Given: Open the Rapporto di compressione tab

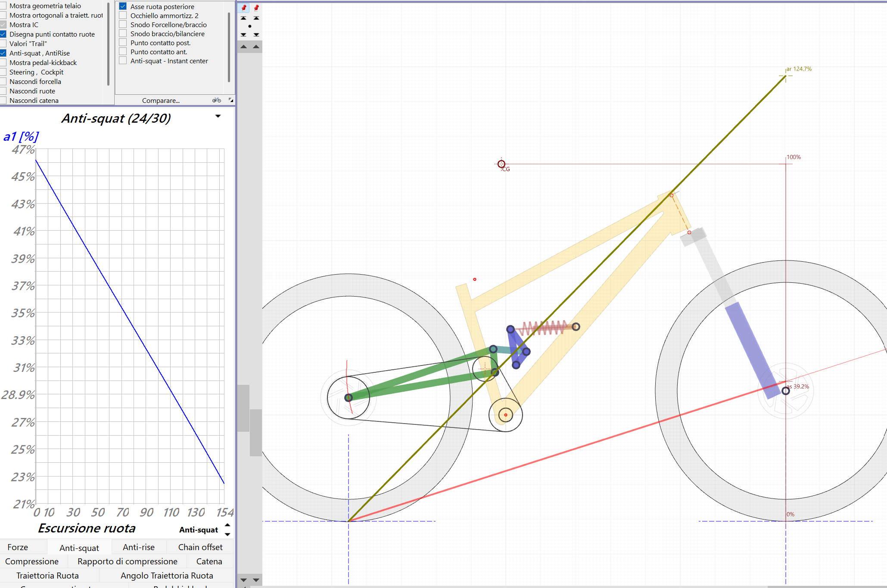Looking at the screenshot, I should pos(128,561).
